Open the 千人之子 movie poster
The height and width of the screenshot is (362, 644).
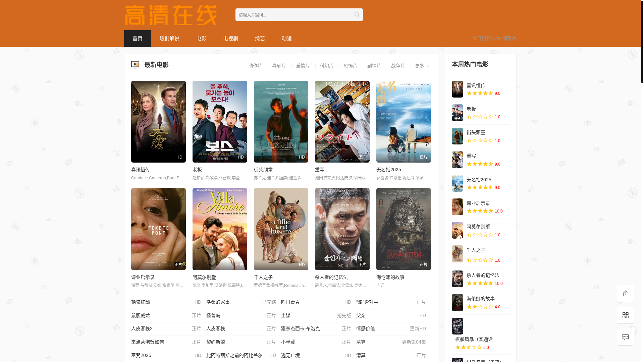[281, 229]
